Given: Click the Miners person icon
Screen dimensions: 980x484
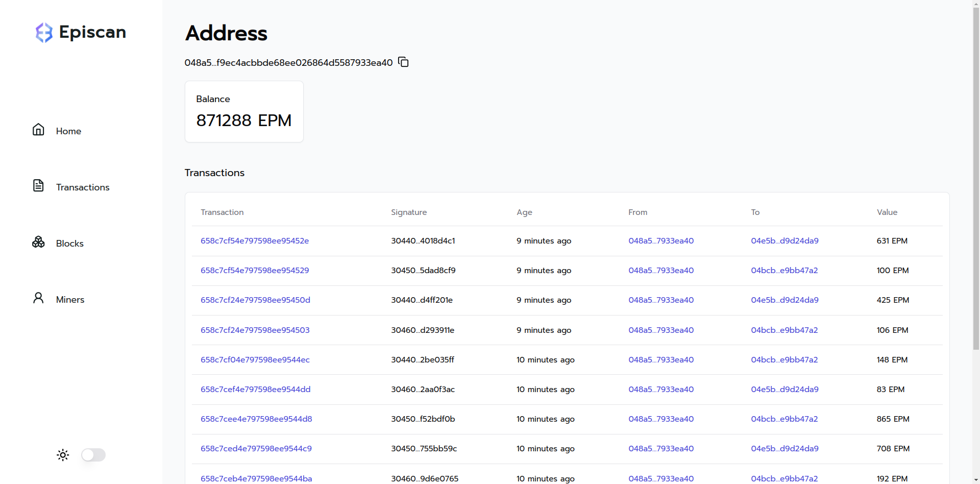Looking at the screenshot, I should 38,298.
